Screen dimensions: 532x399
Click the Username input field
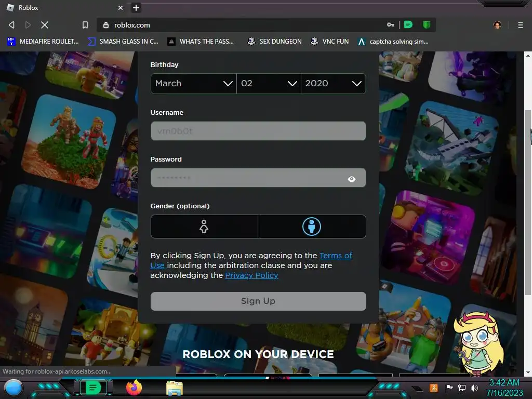point(258,131)
